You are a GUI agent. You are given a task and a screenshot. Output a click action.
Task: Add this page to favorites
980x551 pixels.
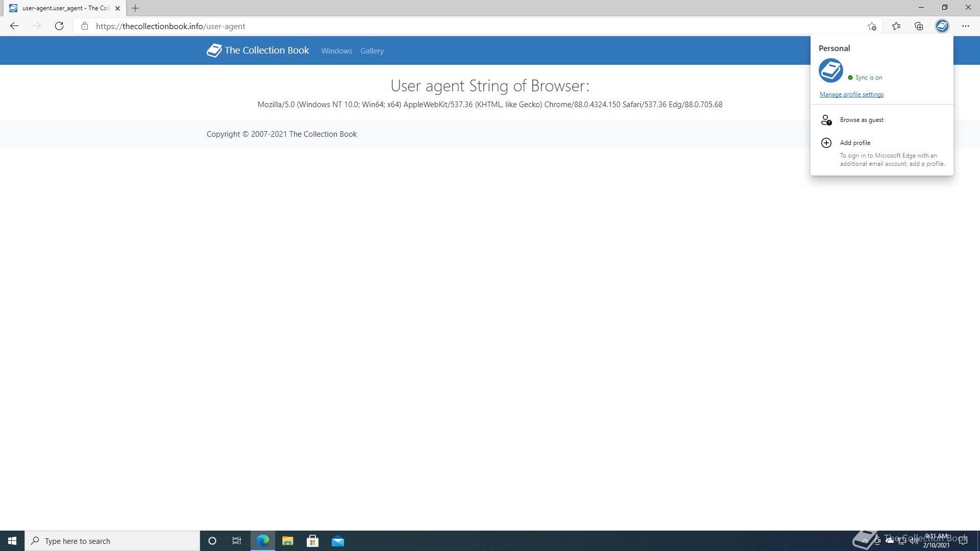(x=872, y=26)
